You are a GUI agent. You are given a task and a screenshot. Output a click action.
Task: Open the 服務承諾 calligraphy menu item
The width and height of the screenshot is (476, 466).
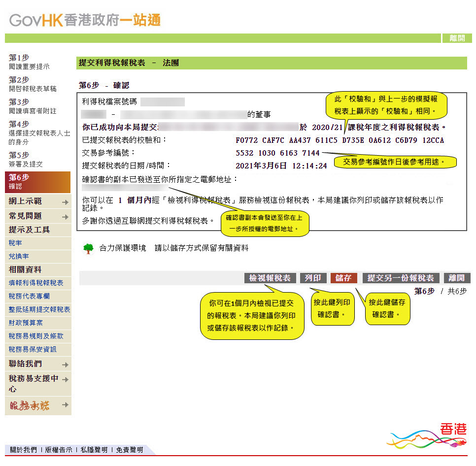pos(30,405)
